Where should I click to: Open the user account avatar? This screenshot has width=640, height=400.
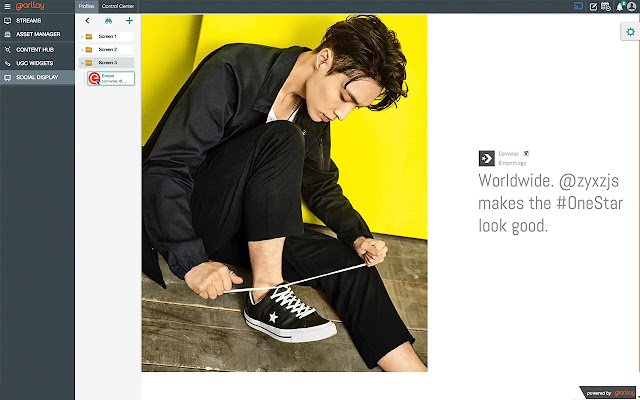(632, 6)
